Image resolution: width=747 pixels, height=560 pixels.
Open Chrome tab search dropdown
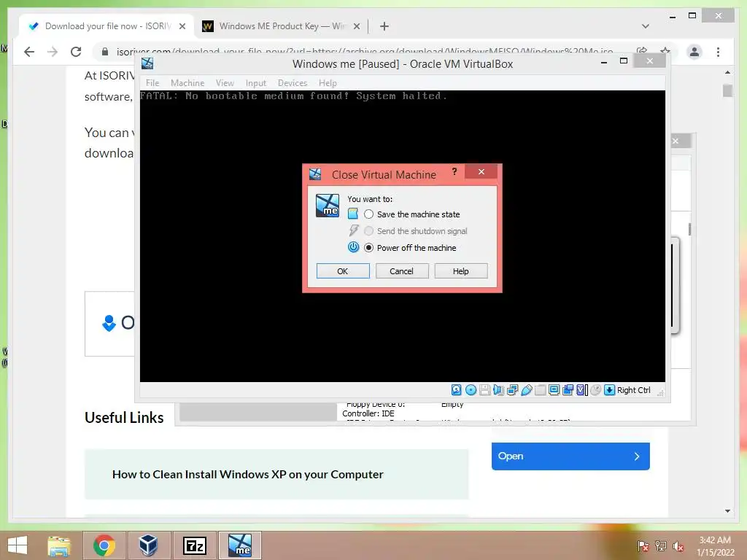[646, 26]
